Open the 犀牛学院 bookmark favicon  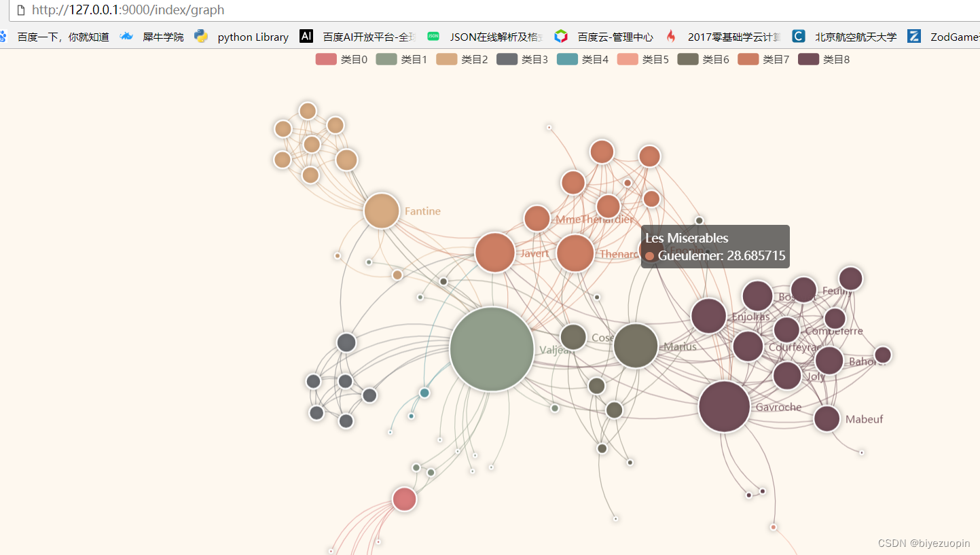click(126, 37)
